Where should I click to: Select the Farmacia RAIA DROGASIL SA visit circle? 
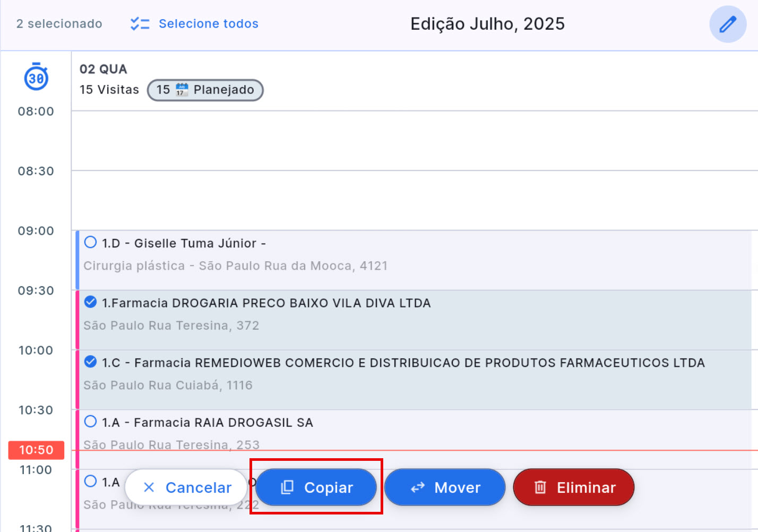[89, 421]
